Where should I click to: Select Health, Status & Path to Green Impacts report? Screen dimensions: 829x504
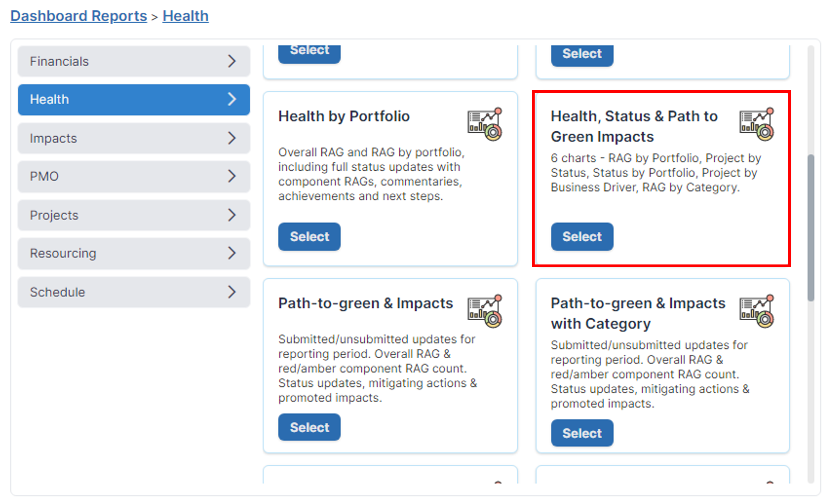click(582, 236)
